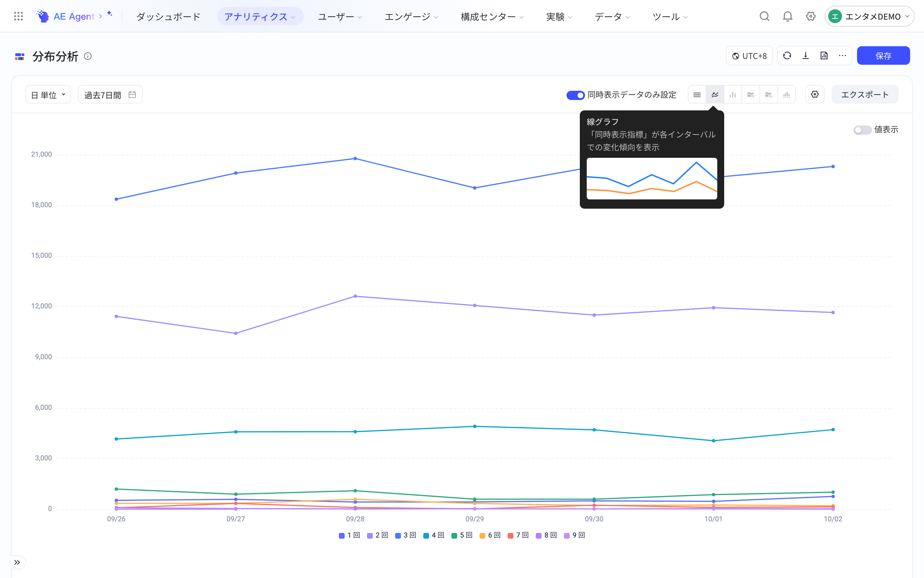Click the info icon next to 分布分析

88,56
